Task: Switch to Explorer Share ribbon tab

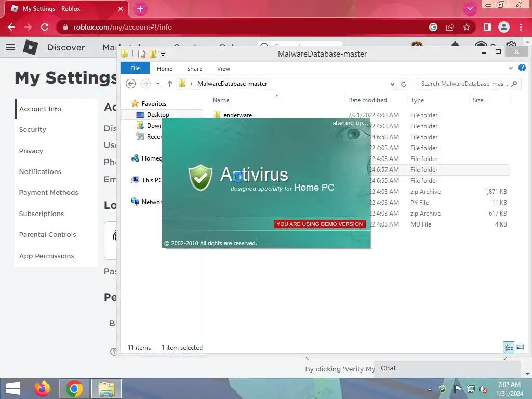Action: point(194,69)
